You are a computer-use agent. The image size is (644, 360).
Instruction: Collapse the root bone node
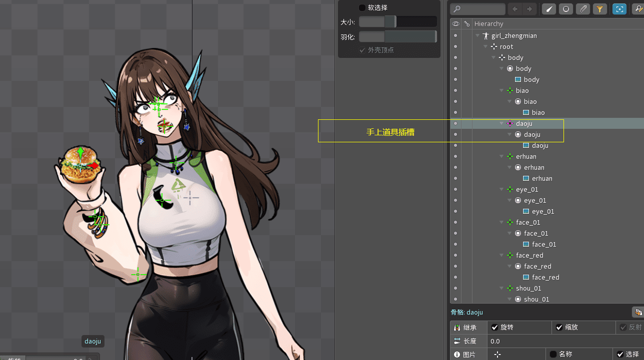pos(485,47)
